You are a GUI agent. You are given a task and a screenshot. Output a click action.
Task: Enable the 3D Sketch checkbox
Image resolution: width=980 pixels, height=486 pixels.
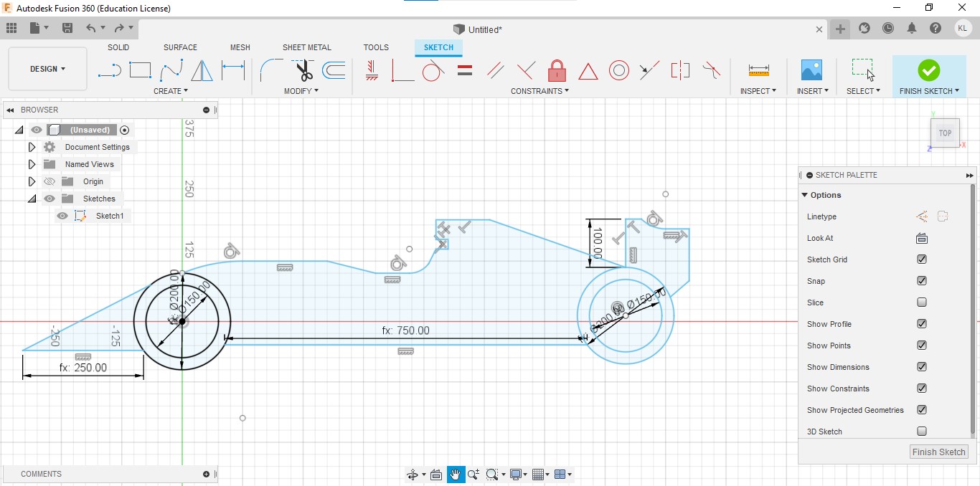pos(922,432)
